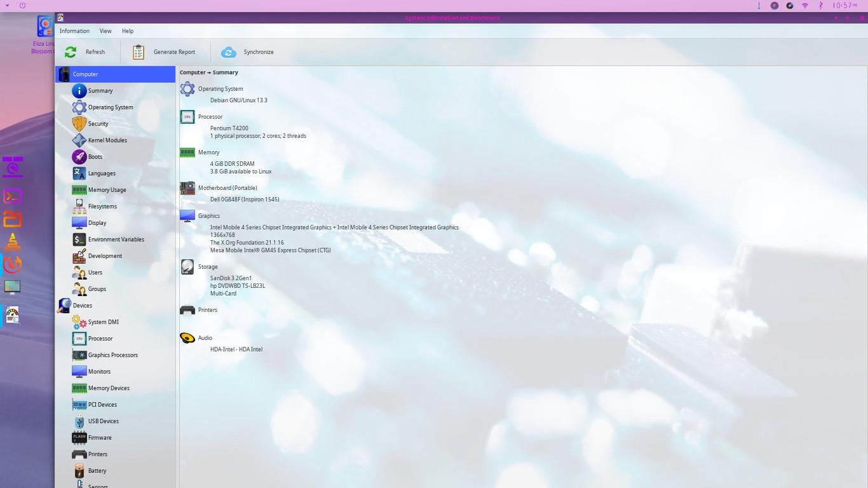Click "Dell 0G848F (Inspiron 1545)" value
The image size is (868, 488).
[245, 200]
